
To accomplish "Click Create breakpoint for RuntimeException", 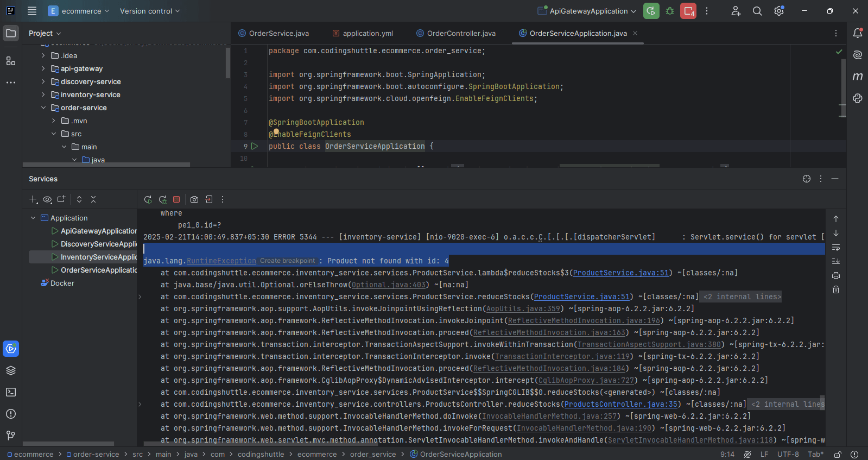I will point(287,261).
